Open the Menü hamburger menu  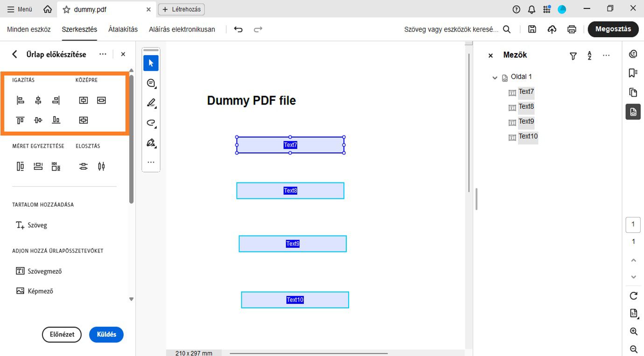tap(20, 9)
